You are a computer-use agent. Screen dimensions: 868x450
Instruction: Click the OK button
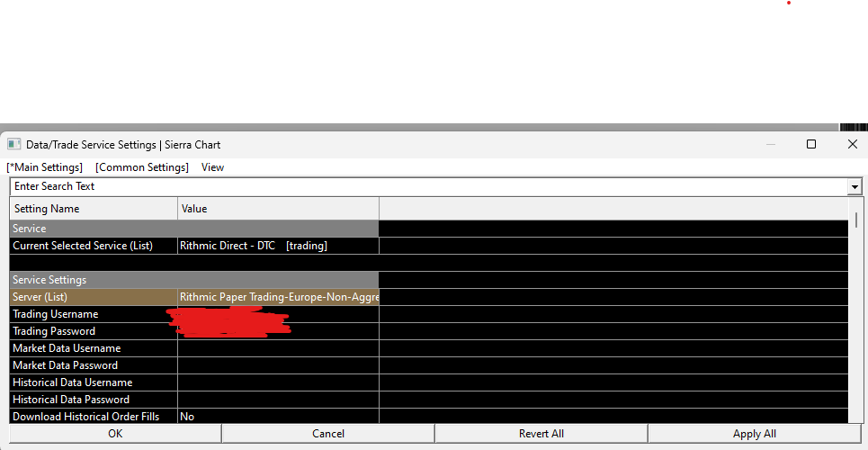(115, 434)
